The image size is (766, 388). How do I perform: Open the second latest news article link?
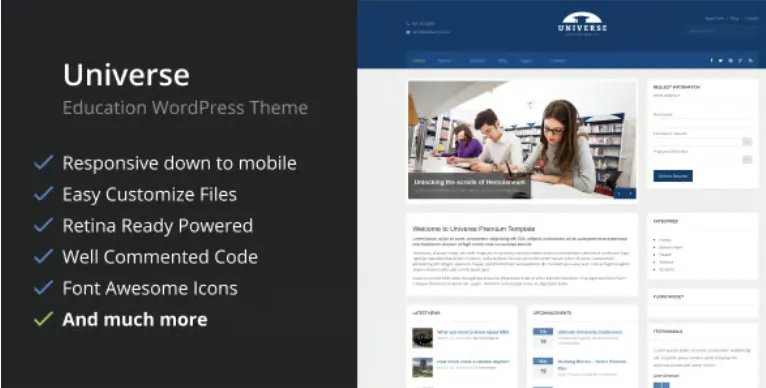473,362
